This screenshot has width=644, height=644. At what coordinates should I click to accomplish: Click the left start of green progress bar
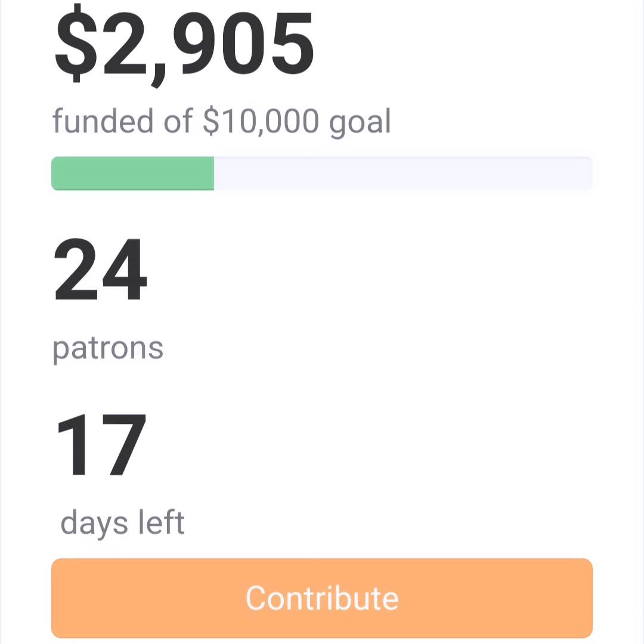tap(57, 174)
